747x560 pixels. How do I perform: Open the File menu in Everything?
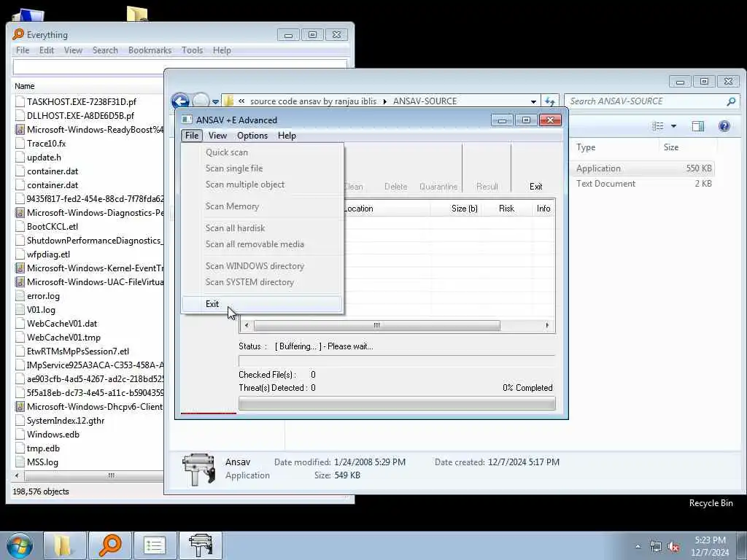(23, 50)
